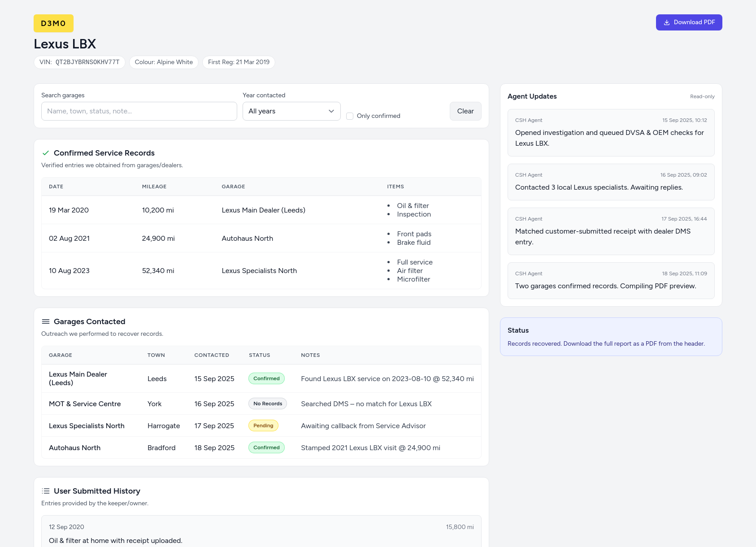The width and height of the screenshot is (756, 547).
Task: Click the menu icon beside Garages Contacted
Action: tap(45, 321)
